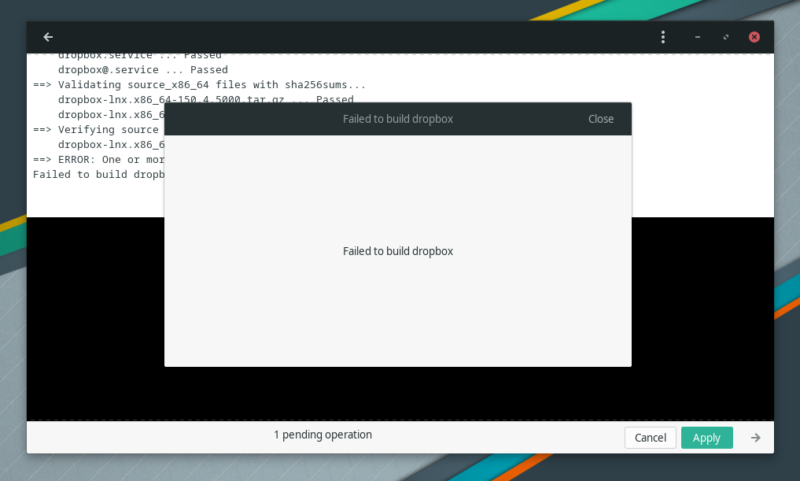
Task: Click the '==> ERROR: One or mor' log line
Action: click(x=98, y=160)
